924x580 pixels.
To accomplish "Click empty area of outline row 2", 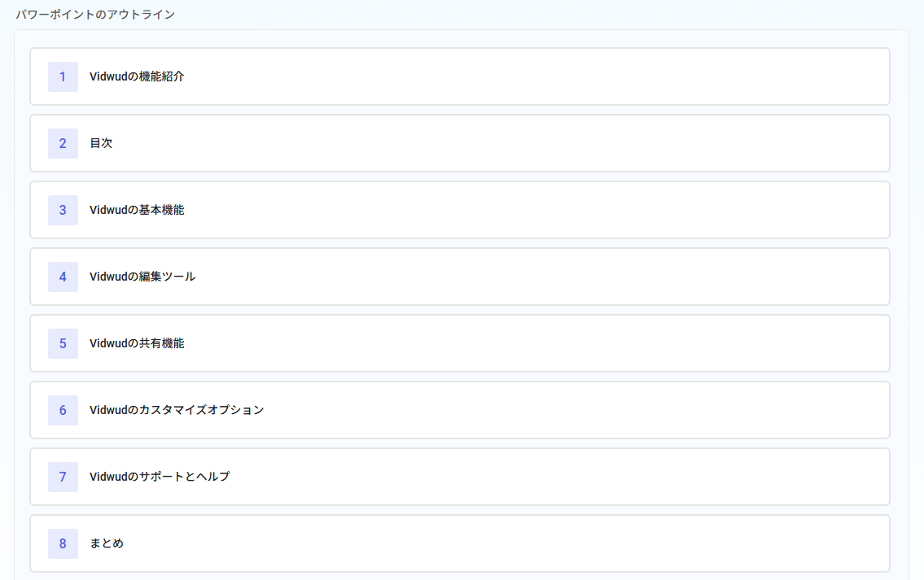I will 501,143.
